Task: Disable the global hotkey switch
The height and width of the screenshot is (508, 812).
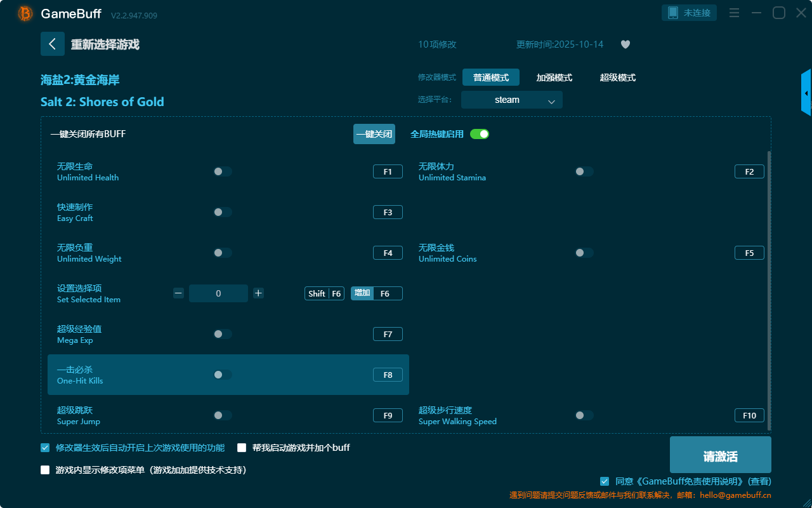Action: pyautogui.click(x=479, y=134)
